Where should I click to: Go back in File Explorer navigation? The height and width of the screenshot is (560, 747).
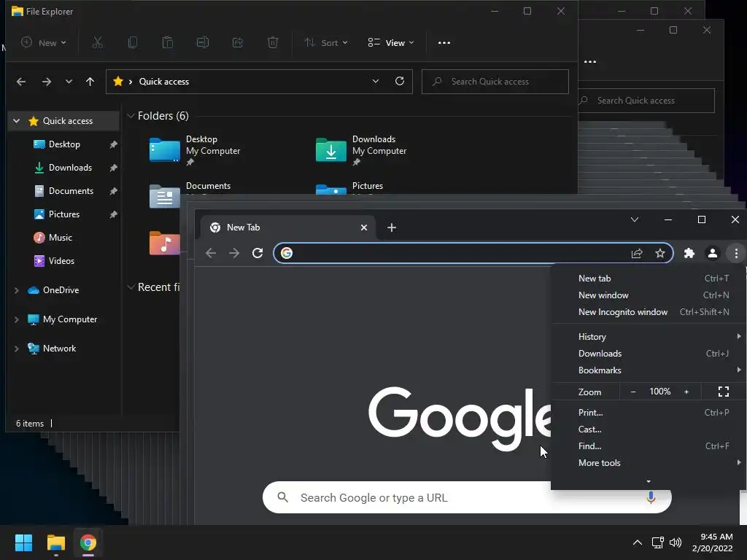pyautogui.click(x=21, y=82)
